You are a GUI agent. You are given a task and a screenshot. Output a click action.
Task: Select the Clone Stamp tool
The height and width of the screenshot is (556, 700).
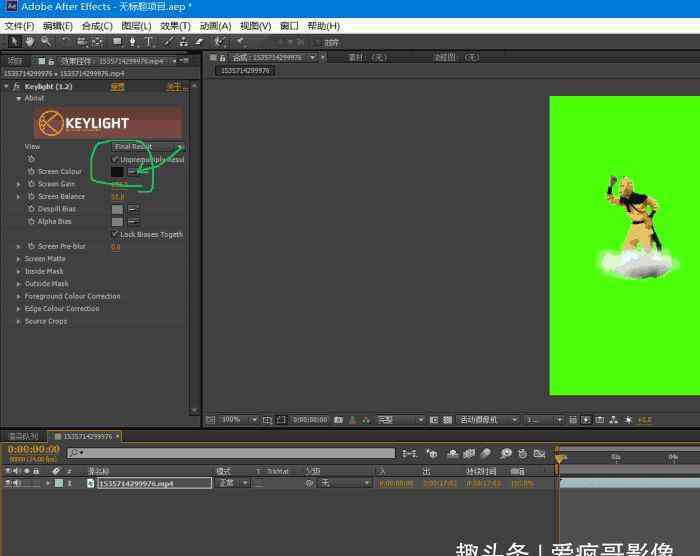tap(183, 42)
